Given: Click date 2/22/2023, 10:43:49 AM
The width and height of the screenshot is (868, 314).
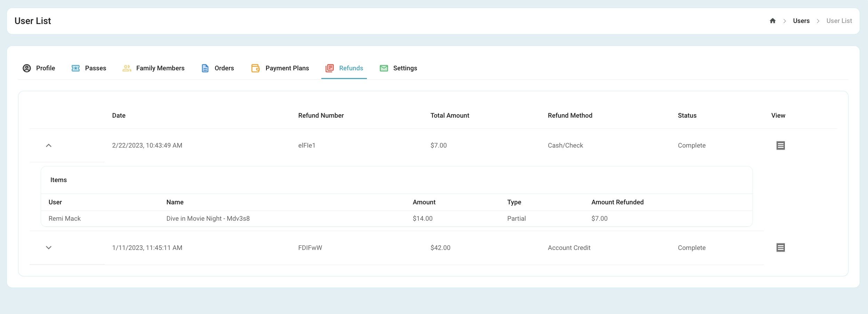Looking at the screenshot, I should pos(147,146).
